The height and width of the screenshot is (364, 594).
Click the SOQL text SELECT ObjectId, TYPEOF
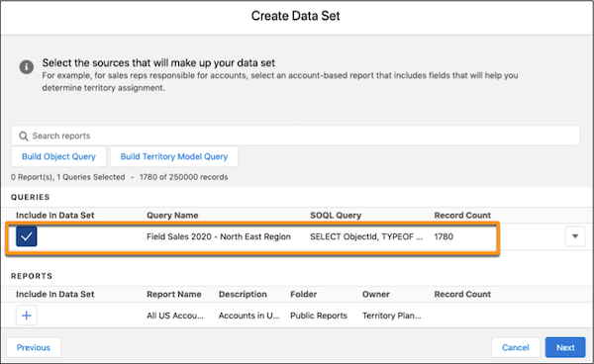(x=366, y=236)
